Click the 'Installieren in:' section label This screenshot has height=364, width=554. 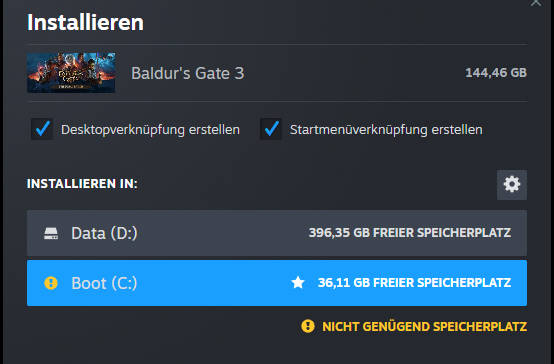(x=82, y=184)
